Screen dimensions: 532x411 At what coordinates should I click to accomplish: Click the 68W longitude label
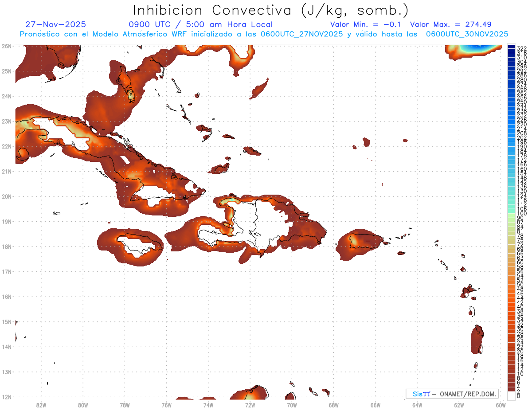[334, 405]
